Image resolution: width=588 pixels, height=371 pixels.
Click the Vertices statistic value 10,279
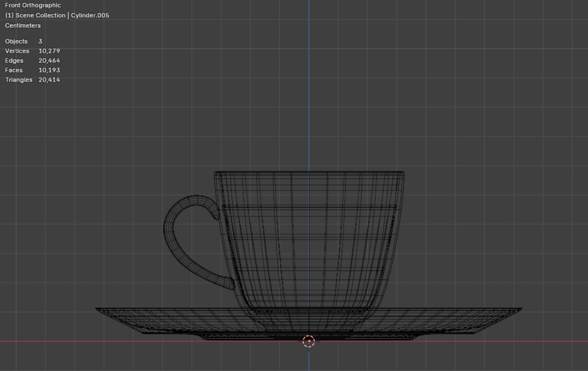click(x=49, y=51)
